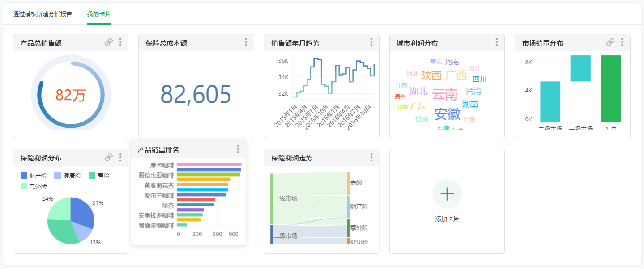
Task: Open the 市场销量分布 card menu
Action: pos(622,42)
